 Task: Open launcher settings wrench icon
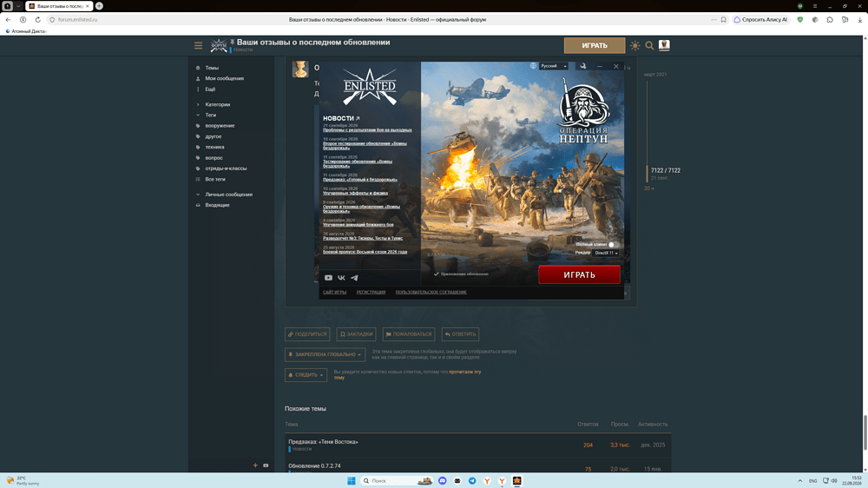[x=583, y=66]
